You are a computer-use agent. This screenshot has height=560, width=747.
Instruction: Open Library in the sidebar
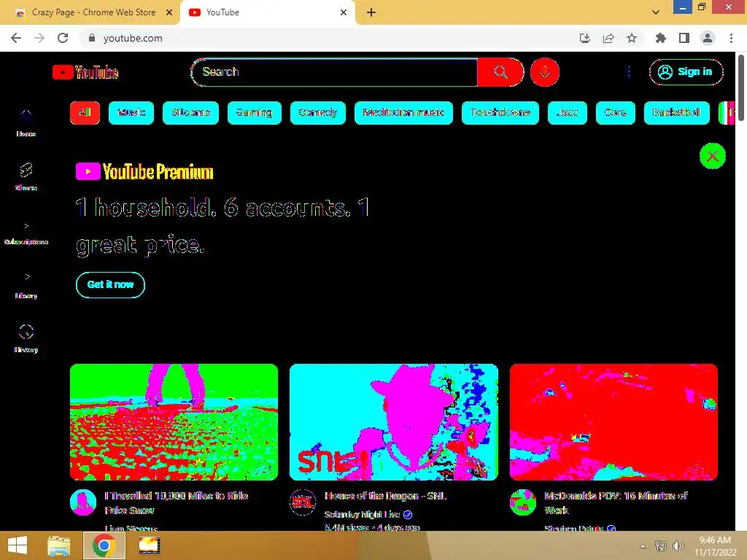tap(26, 285)
